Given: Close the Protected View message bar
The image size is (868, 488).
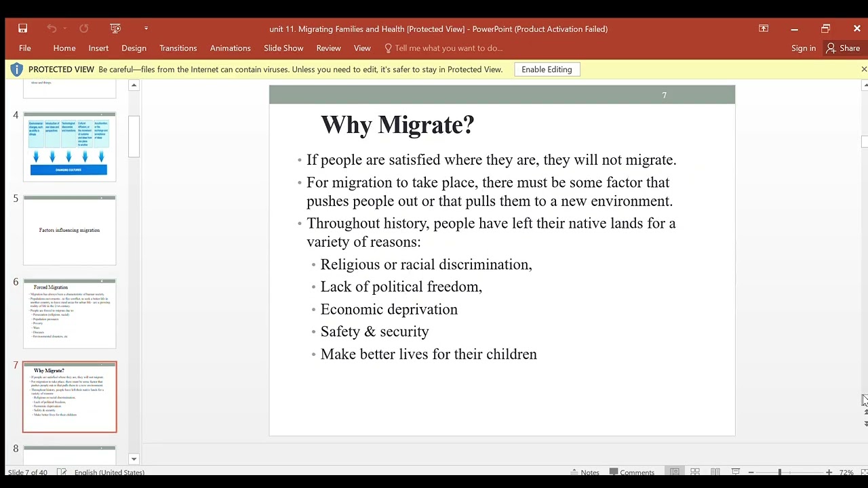Looking at the screenshot, I should point(864,69).
